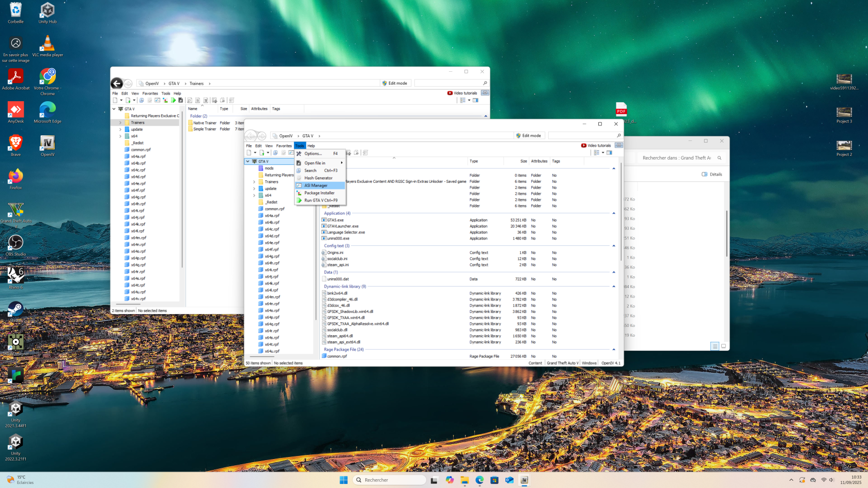Viewport: 868px width, 488px height.
Task: Click the Rechercher search box on the taskbar
Action: (390, 480)
